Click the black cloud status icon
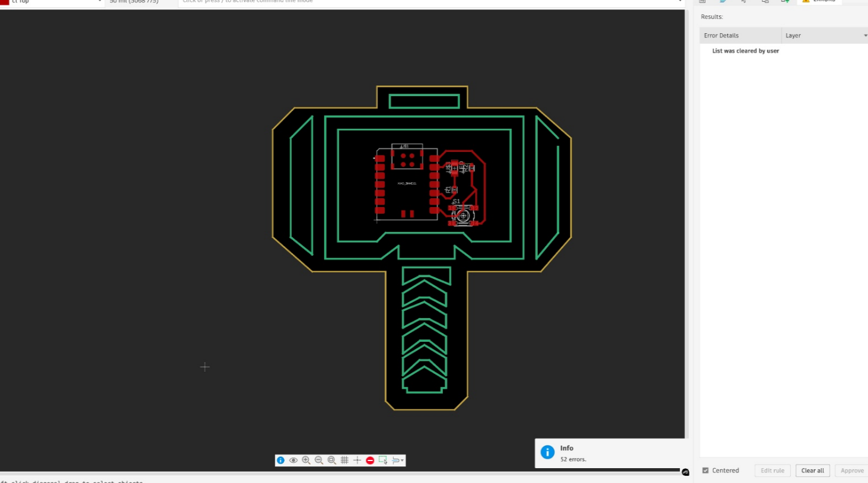 tap(685, 472)
